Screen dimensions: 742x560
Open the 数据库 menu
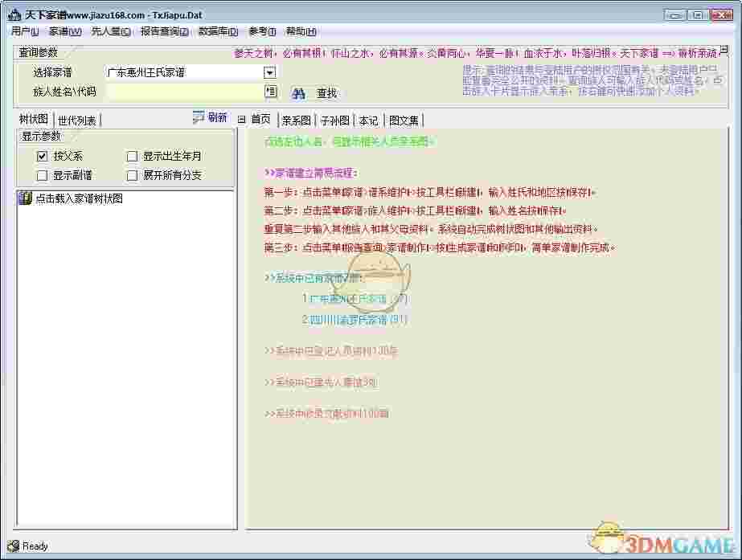point(218,31)
